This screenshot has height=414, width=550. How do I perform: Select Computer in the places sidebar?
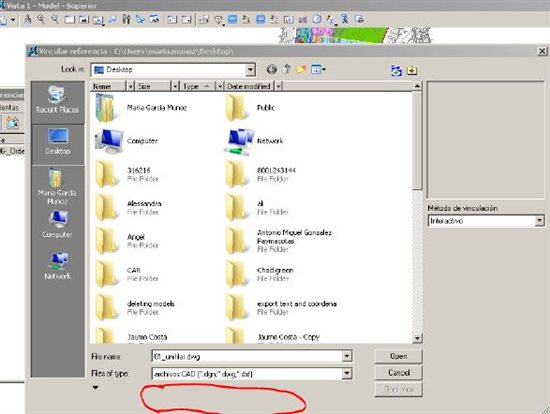click(x=57, y=225)
